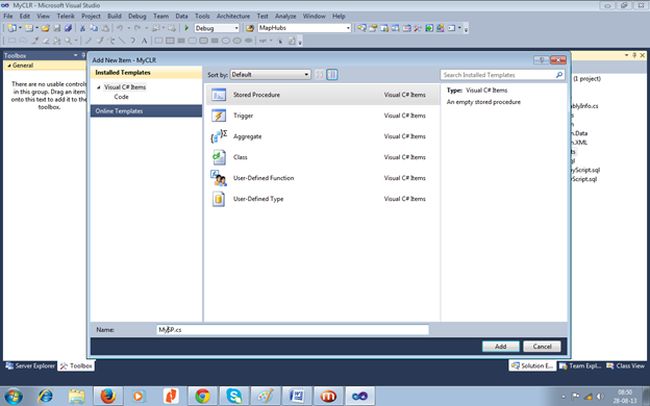Click the Open File folder icon
Image resolution: width=650 pixels, height=406 pixels.
click(x=45, y=28)
